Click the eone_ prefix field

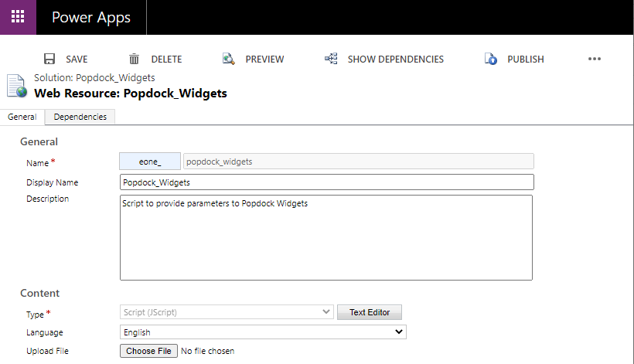tap(150, 162)
